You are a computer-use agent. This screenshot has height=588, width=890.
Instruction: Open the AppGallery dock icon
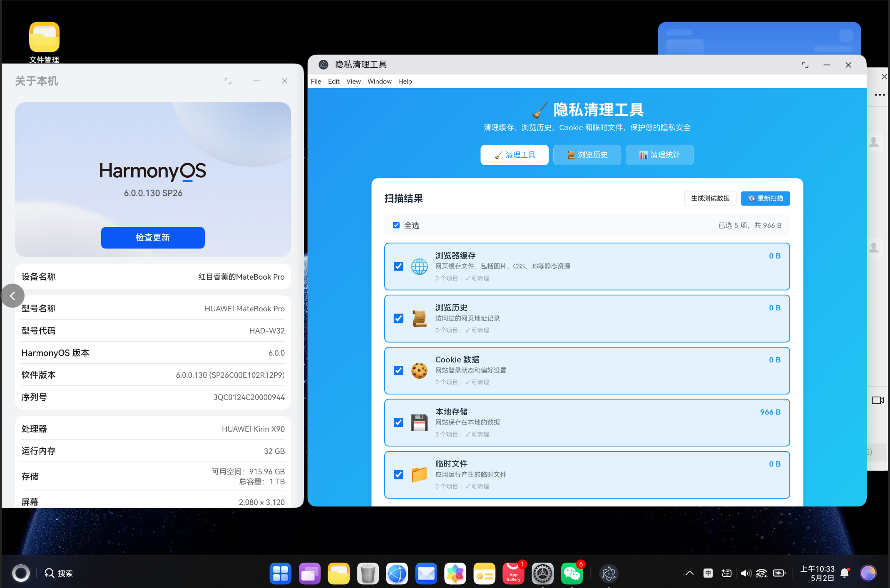[514, 573]
